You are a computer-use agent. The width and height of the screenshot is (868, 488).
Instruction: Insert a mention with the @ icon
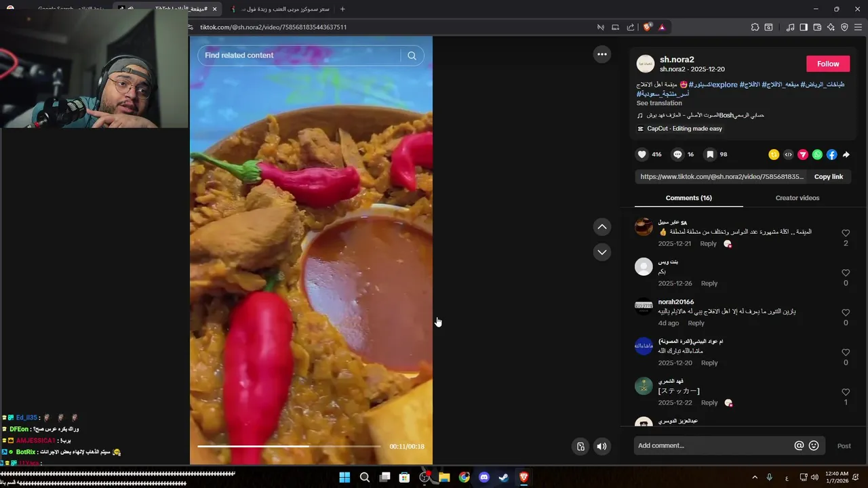[x=799, y=445]
